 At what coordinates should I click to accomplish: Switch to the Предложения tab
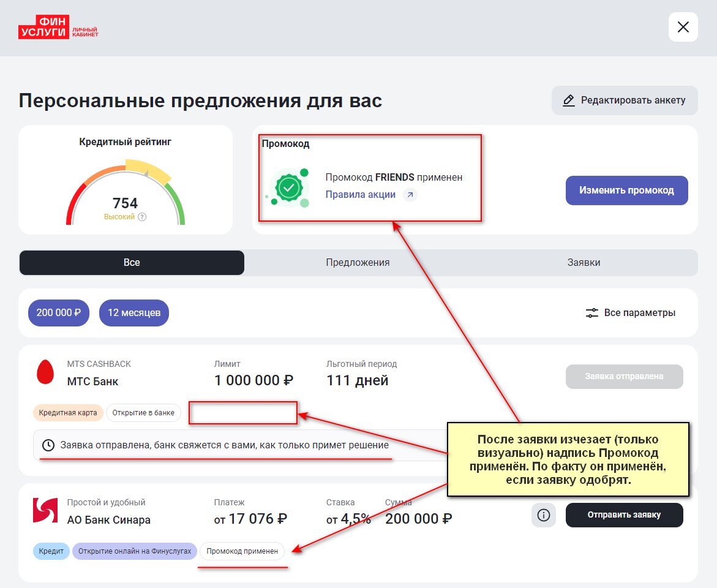click(x=358, y=263)
